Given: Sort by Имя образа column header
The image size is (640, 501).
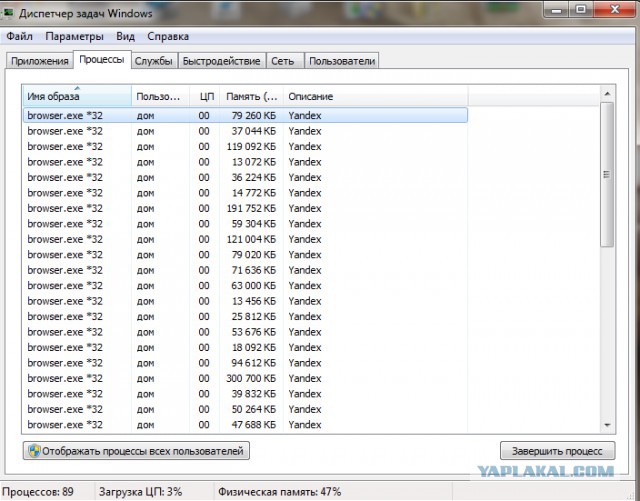Looking at the screenshot, I should 77,96.
